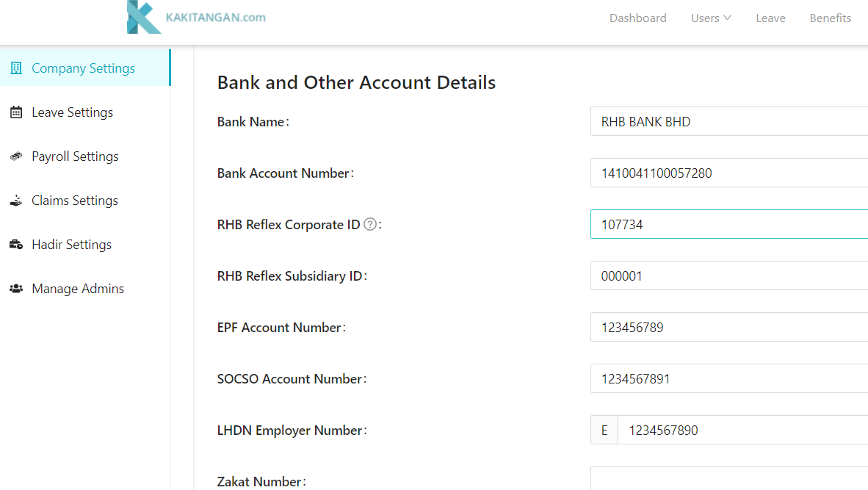Select the Bank Account Number field

point(727,173)
